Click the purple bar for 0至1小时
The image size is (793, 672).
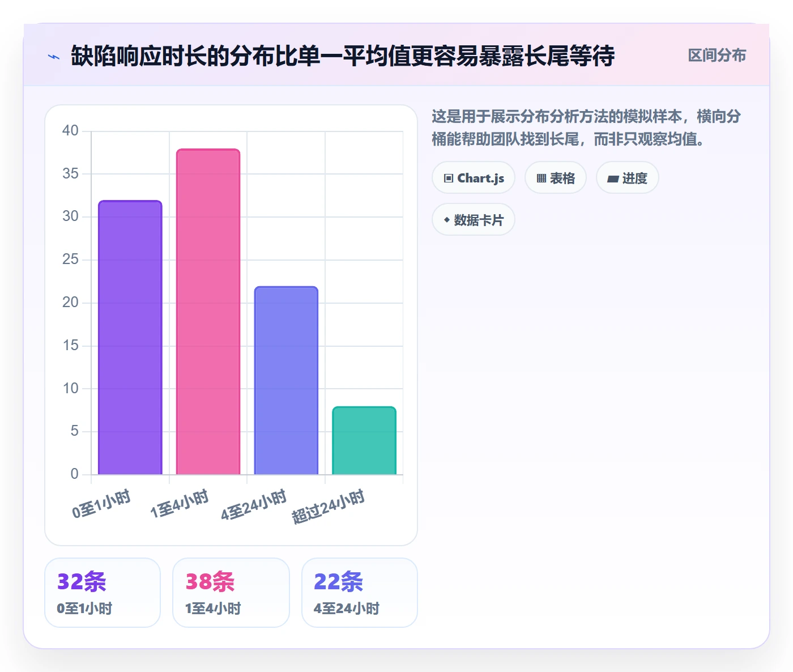130,338
